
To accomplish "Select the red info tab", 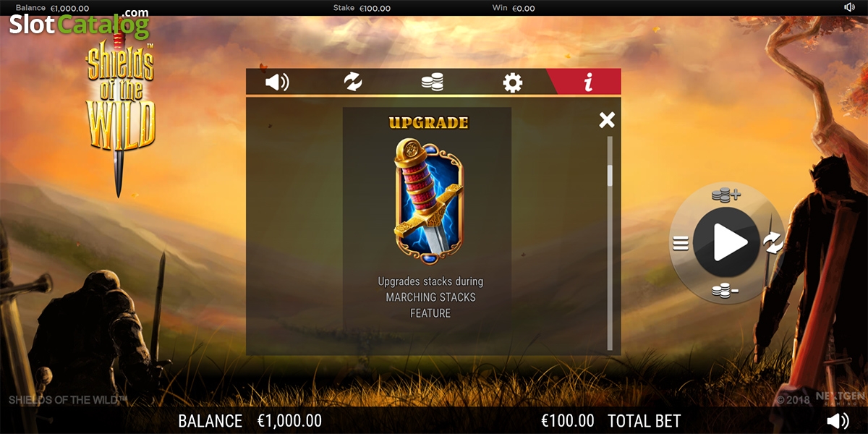I will click(x=587, y=82).
